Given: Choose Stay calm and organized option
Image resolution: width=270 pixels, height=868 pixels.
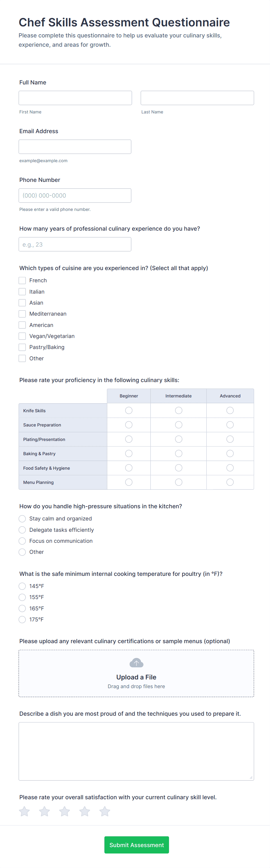Looking at the screenshot, I should tap(22, 519).
